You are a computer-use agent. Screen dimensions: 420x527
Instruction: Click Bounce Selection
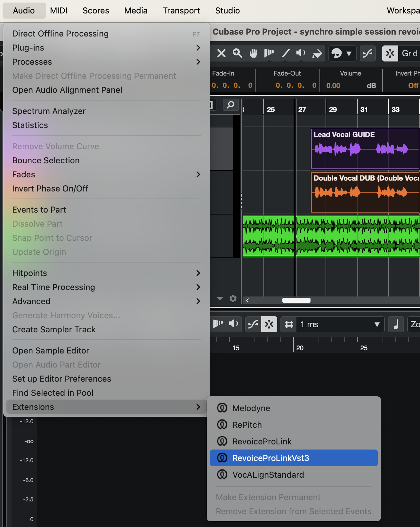point(46,160)
